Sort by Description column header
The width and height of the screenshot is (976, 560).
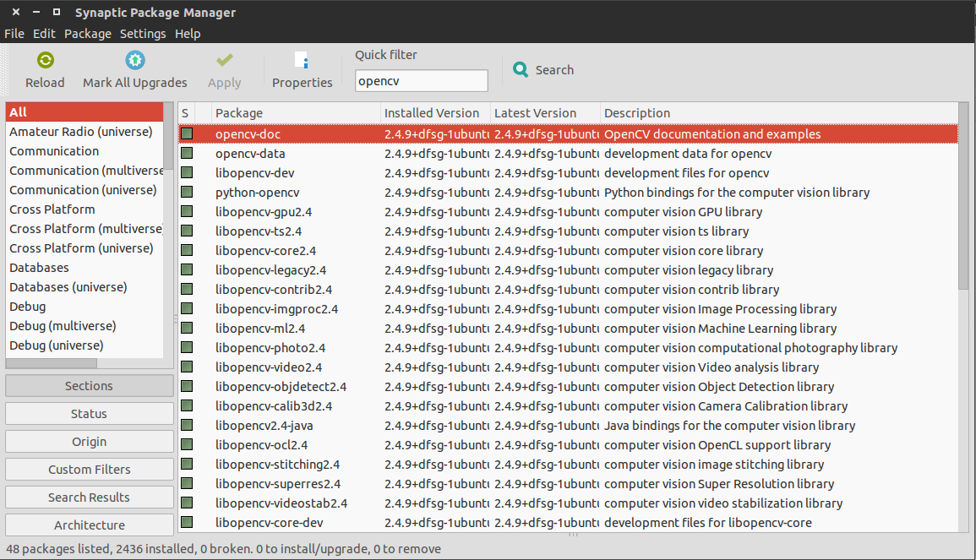tap(777, 113)
